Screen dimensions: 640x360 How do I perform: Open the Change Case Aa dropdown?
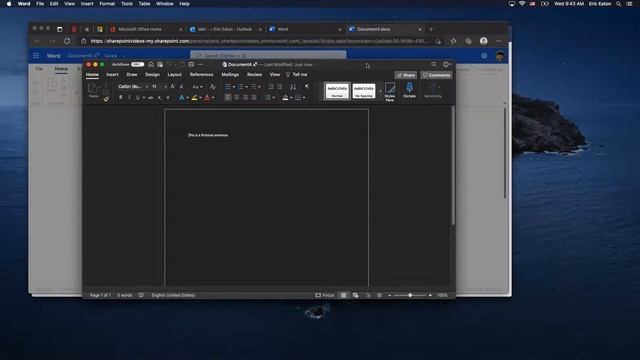tap(197, 87)
